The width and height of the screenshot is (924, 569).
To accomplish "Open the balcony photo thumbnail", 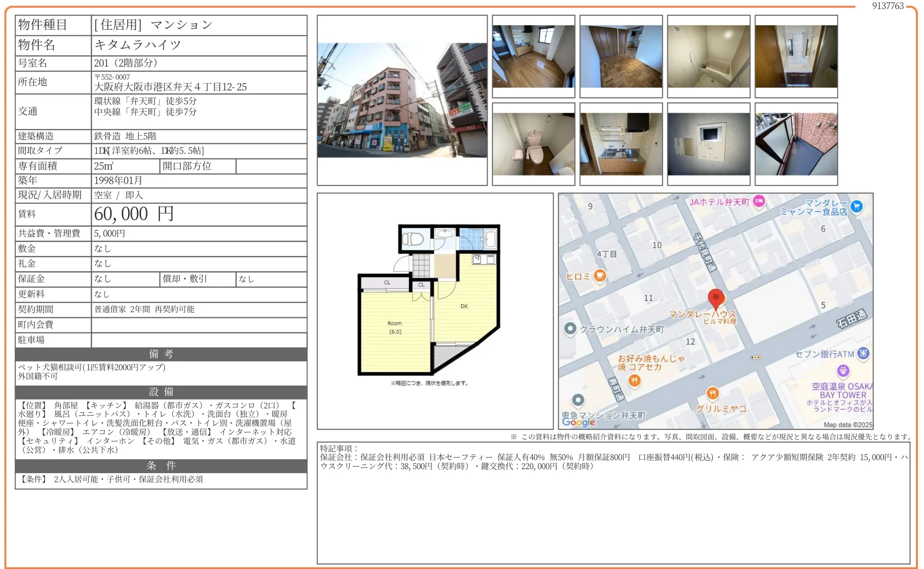I will [796, 144].
